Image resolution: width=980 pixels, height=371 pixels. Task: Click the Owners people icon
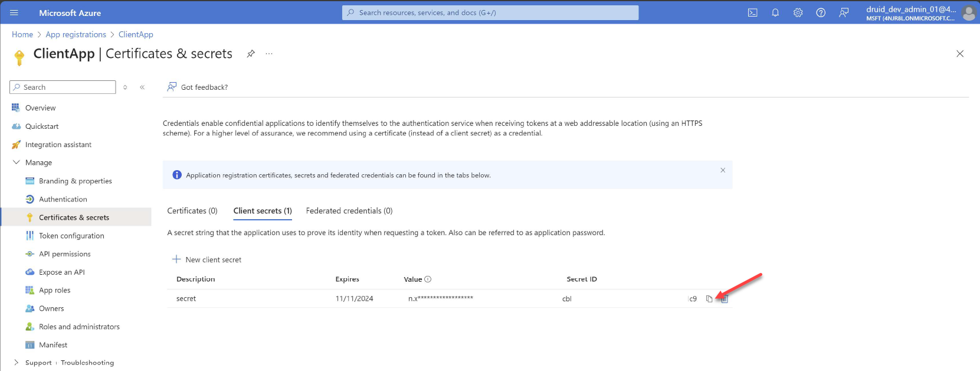(x=30, y=308)
